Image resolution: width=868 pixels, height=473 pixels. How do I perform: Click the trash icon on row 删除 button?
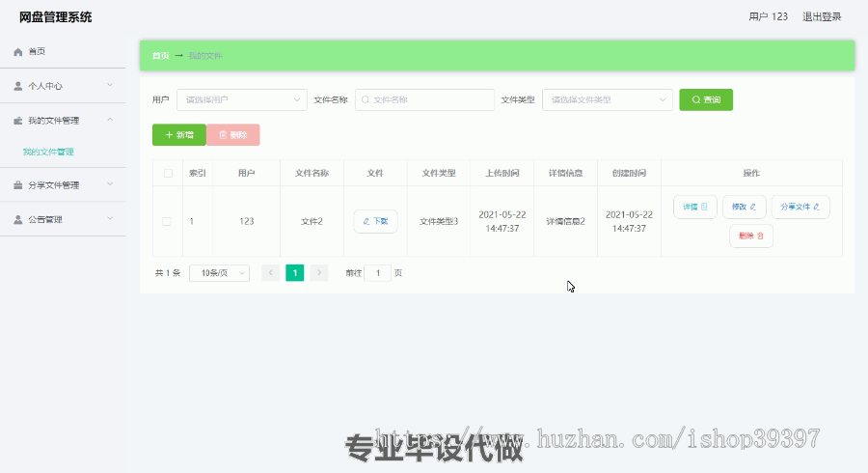[760, 236]
